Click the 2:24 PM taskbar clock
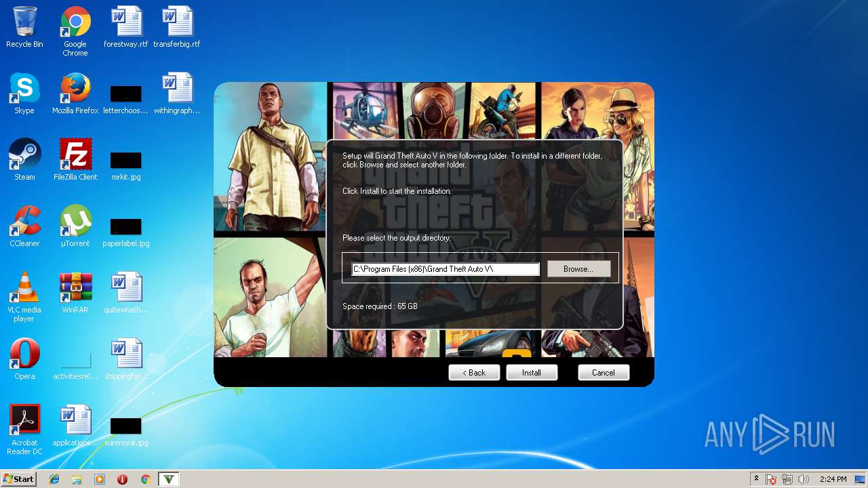Viewport: 868px width, 488px height. tap(833, 479)
